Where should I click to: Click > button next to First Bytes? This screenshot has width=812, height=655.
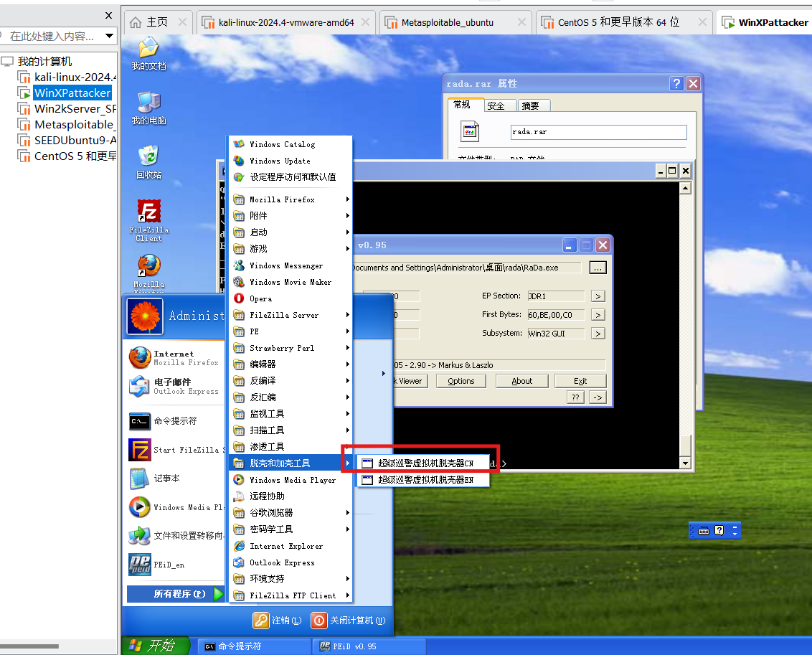tap(598, 315)
